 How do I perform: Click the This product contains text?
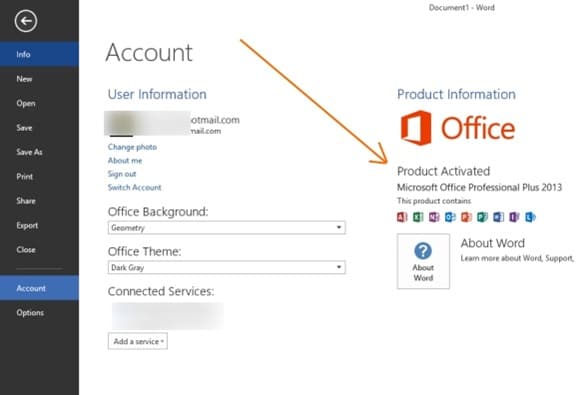[434, 201]
